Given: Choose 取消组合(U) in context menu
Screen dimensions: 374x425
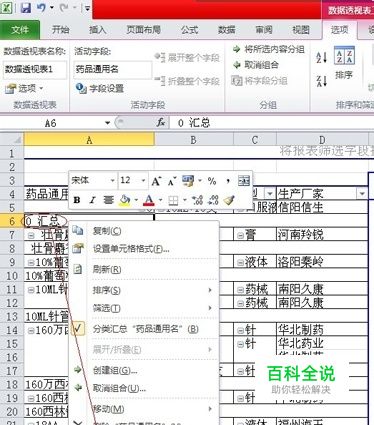Looking at the screenshot, I should pos(145,388).
